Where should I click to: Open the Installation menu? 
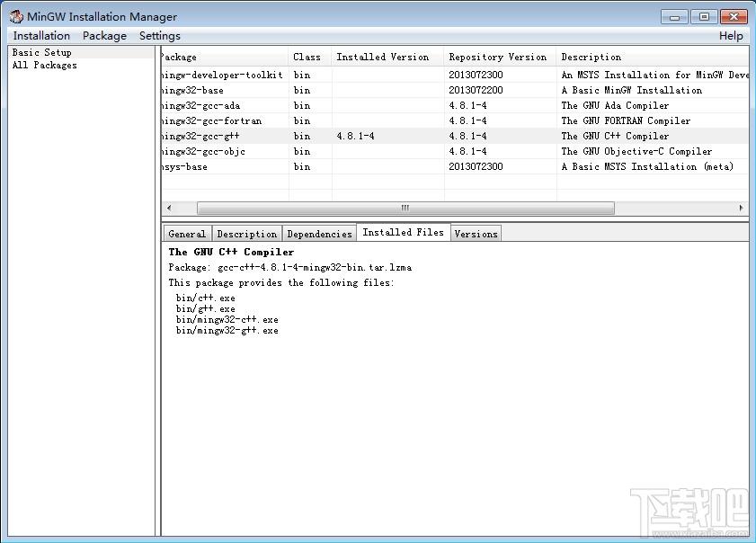point(41,36)
